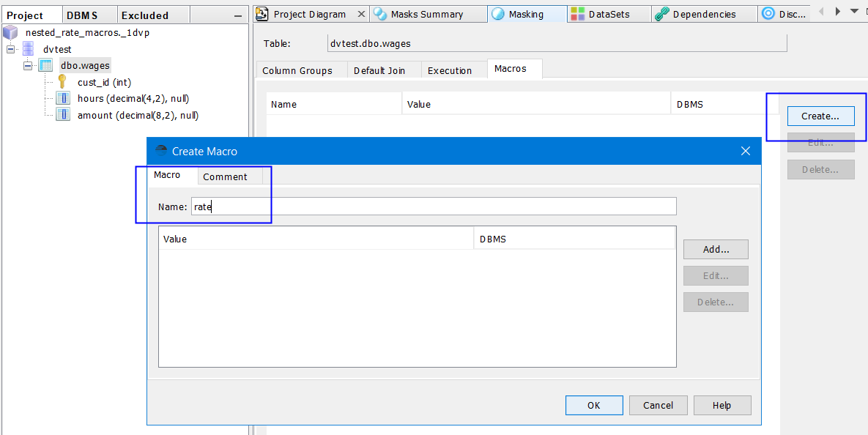Click the Masks Summary tab icon
Screen dimensions: 868x435
click(x=379, y=14)
